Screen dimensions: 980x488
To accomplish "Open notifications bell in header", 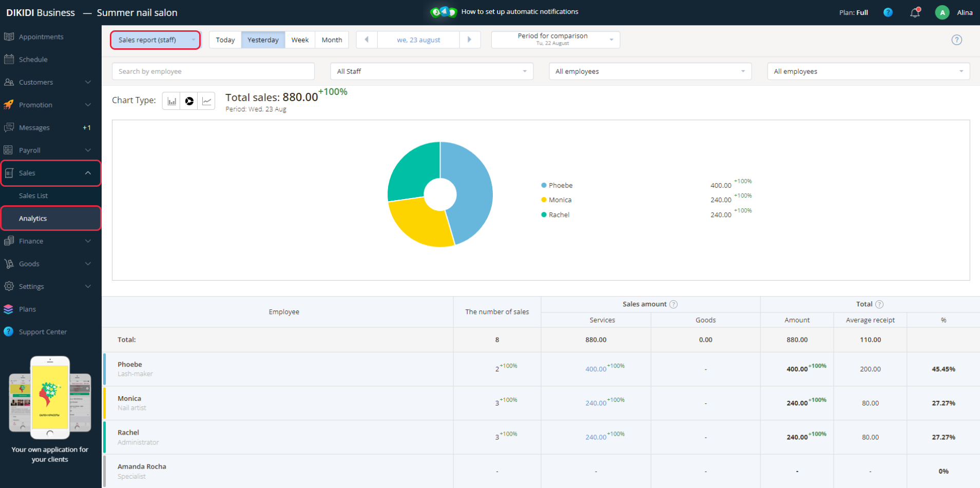I will 915,12.
